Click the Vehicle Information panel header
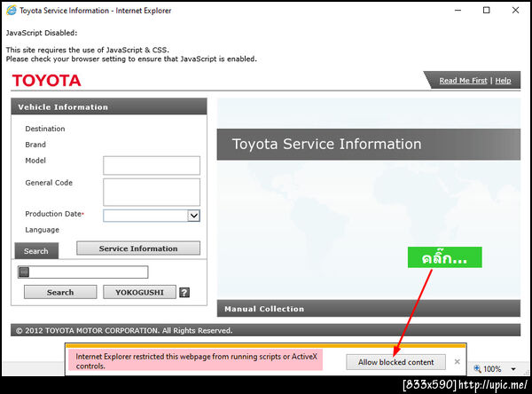This screenshot has height=394, width=532. pos(109,106)
